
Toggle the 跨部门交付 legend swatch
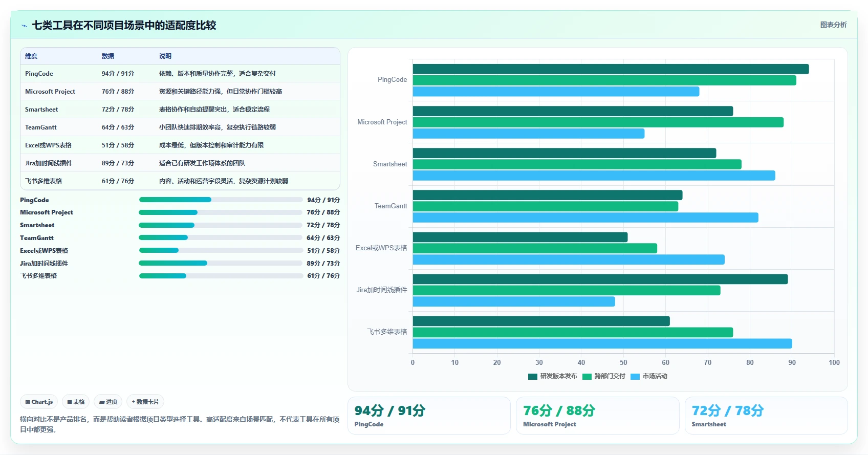pos(587,376)
